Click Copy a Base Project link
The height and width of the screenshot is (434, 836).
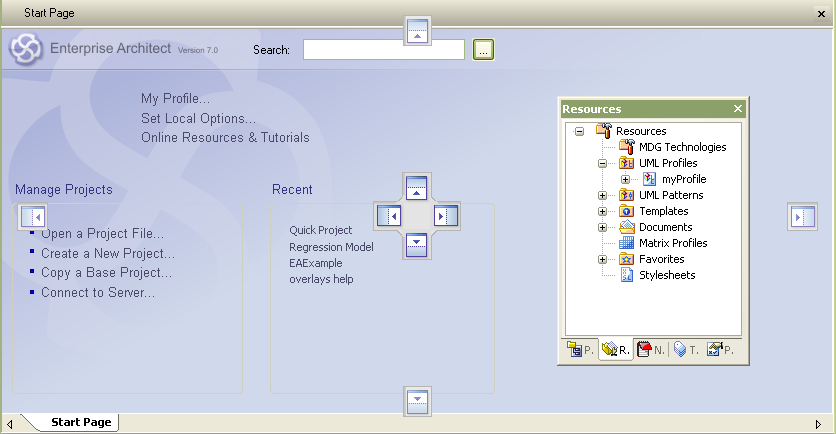(x=107, y=272)
